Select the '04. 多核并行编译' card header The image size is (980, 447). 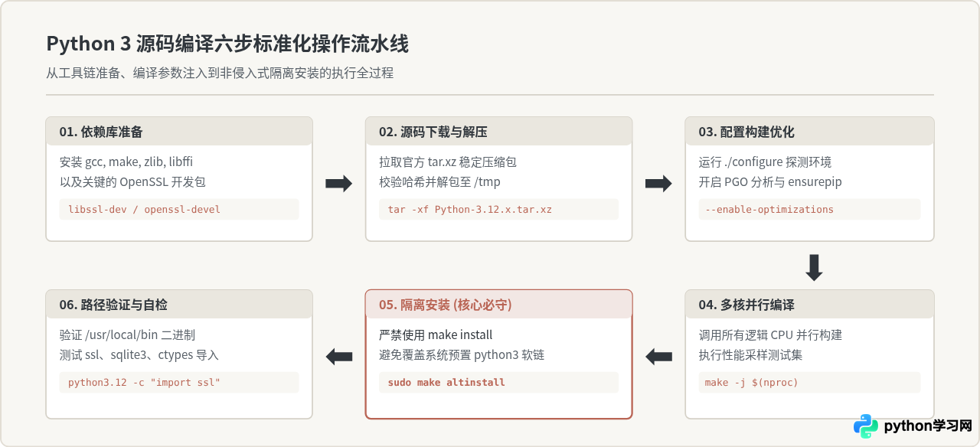[x=809, y=305]
